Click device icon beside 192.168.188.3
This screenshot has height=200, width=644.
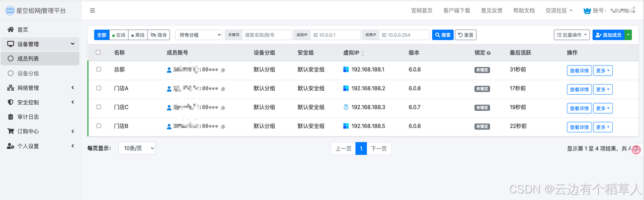click(346, 107)
